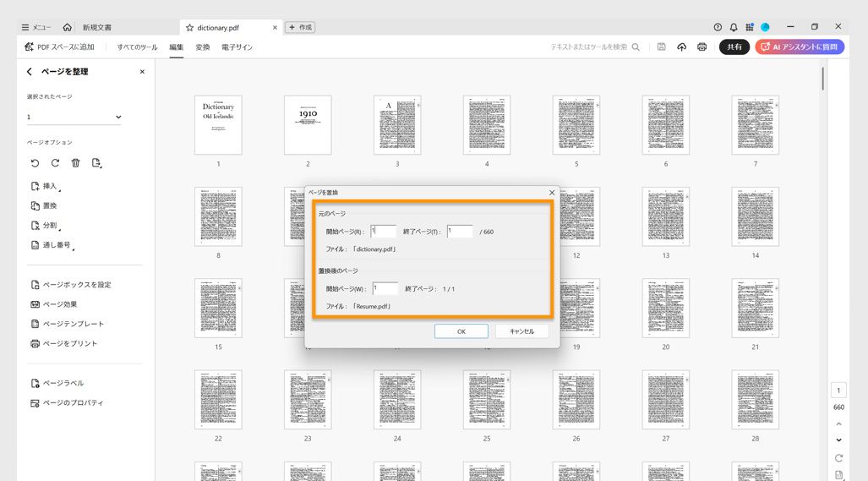Click 終了ページ(T) input field
The image size is (868, 481).
click(x=460, y=232)
